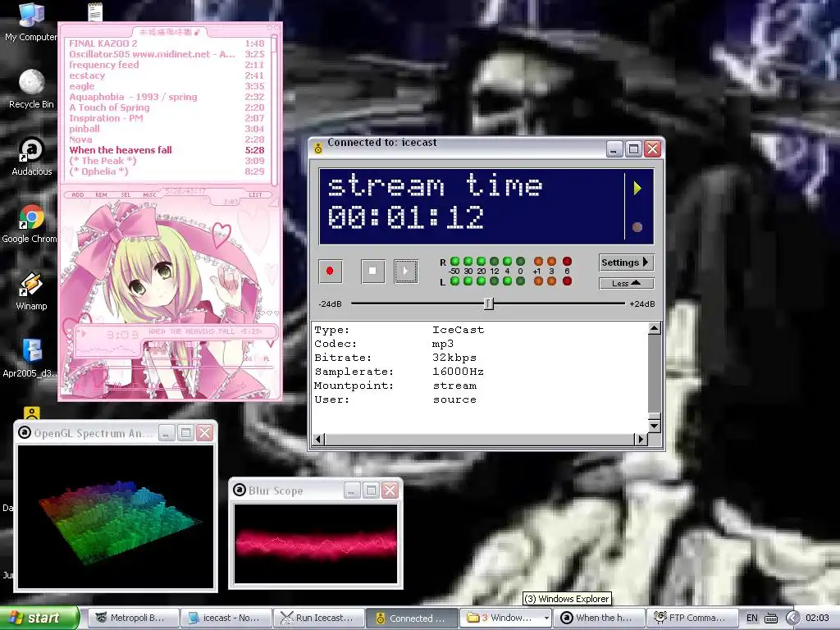Click scroll left arrow in stream info panel

[318, 440]
